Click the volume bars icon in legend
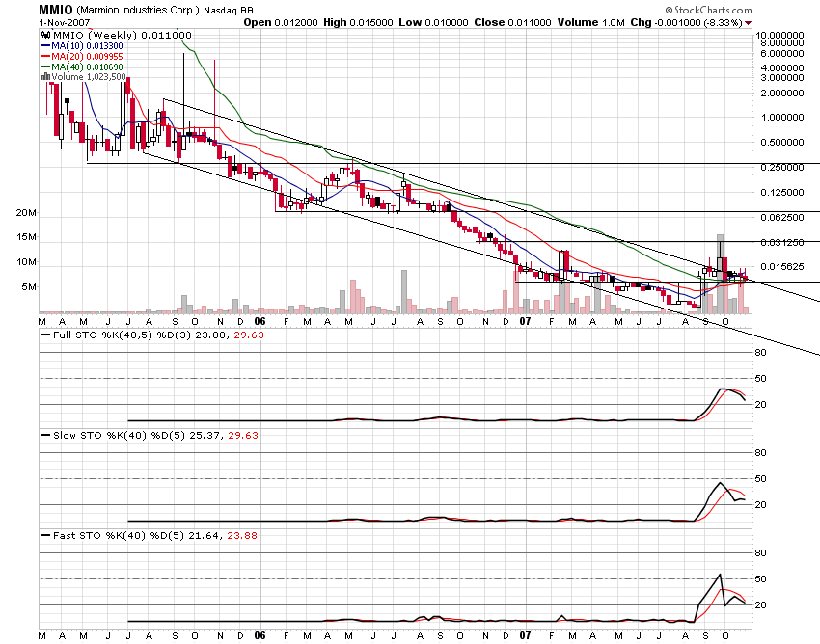820x644 pixels. [46, 77]
